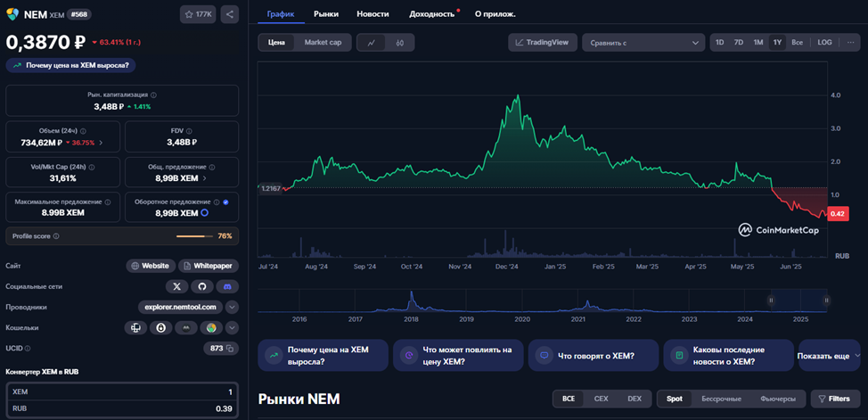Click the RUB converter amount field
This screenshot has width=868, height=420.
pos(122,408)
